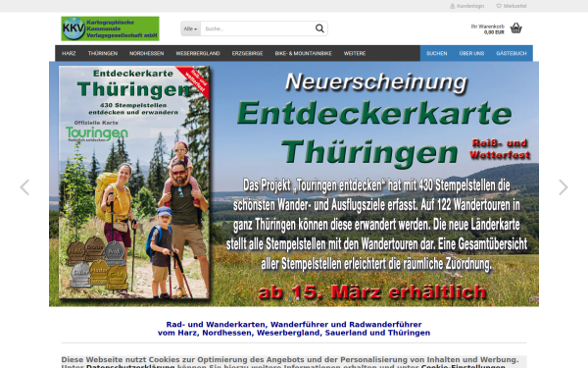Image resolution: width=588 pixels, height=368 pixels.
Task: Open the Alle category dropdown
Action: [x=190, y=28]
